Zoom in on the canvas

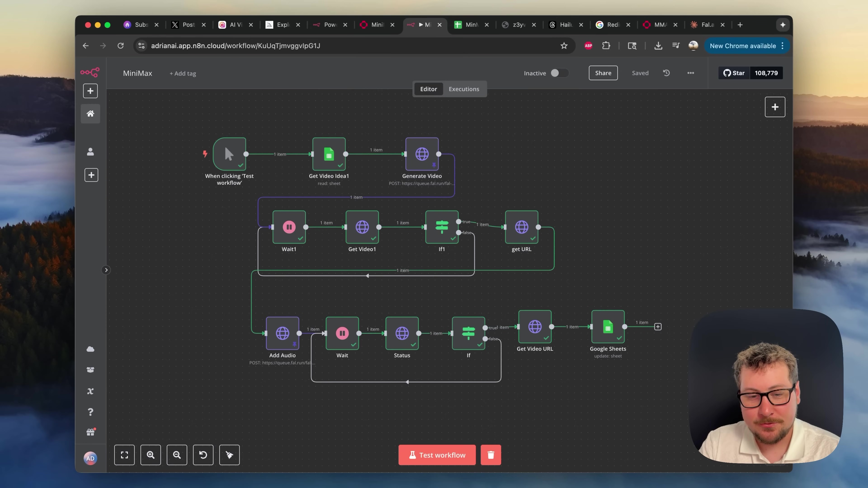coord(151,455)
